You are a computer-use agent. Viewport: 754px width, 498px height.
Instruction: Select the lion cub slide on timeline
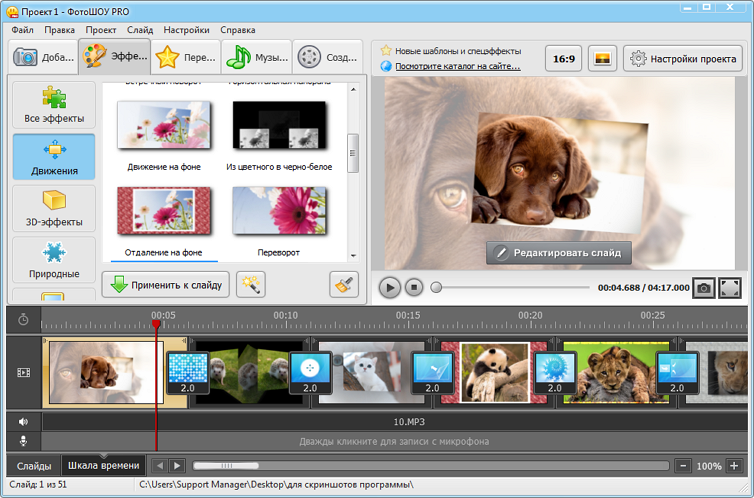(x=616, y=373)
